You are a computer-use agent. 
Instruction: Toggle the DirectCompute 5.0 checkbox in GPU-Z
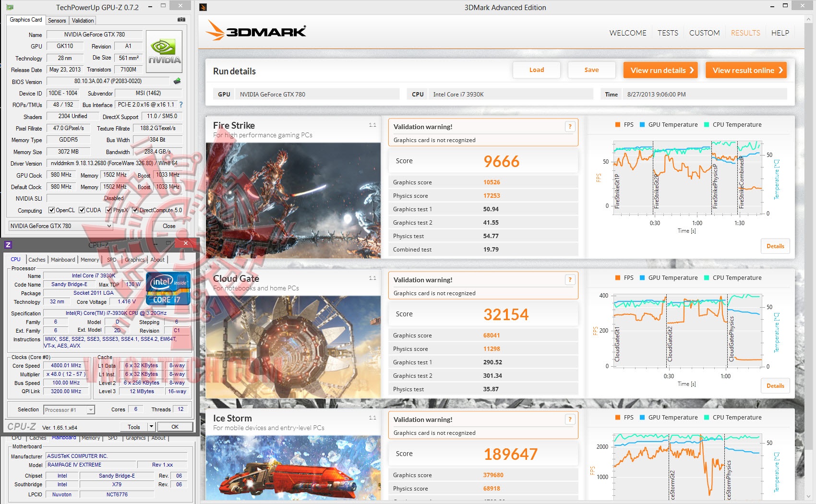click(x=135, y=210)
